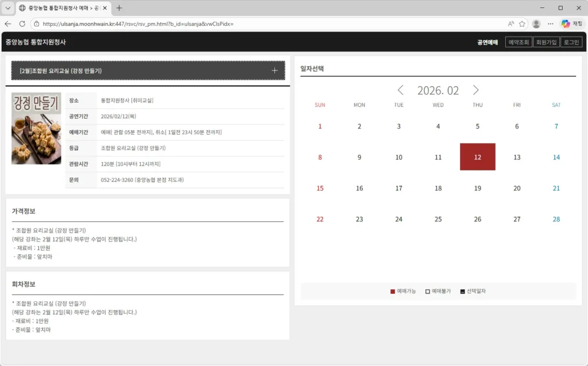Viewport: 588px width, 366px height.
Task: Go to the previous month with left chevron
Action: click(400, 89)
